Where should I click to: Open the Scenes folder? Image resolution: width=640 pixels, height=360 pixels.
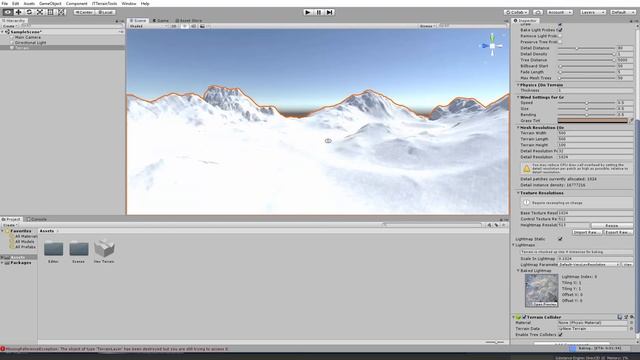tap(79, 249)
